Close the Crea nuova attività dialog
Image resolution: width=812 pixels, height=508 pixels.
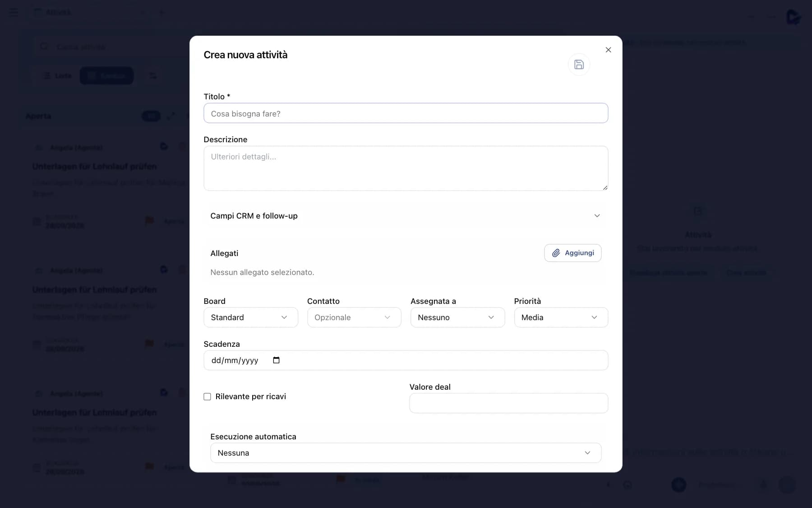pos(608,50)
